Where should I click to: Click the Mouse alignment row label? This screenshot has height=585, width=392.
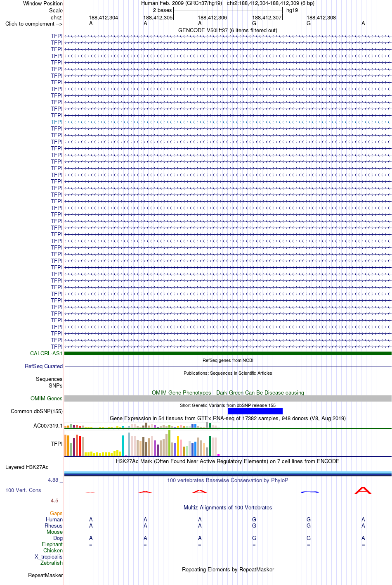tap(54, 532)
